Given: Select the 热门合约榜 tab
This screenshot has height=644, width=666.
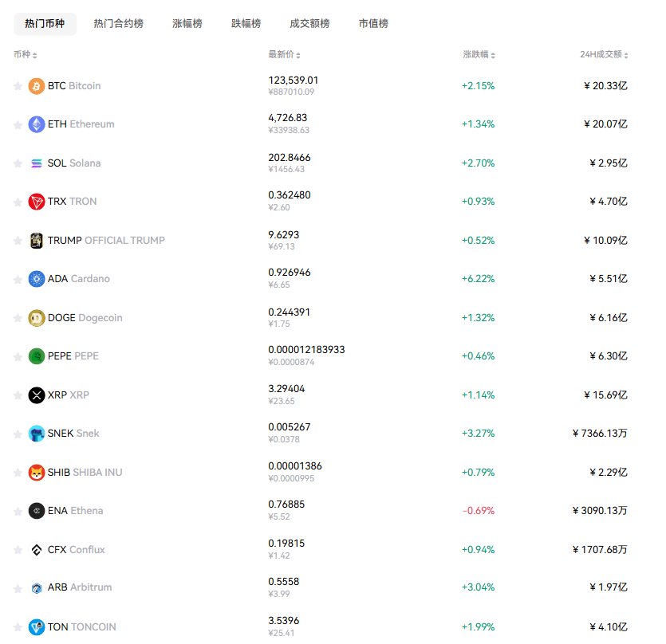Looking at the screenshot, I should (x=118, y=24).
